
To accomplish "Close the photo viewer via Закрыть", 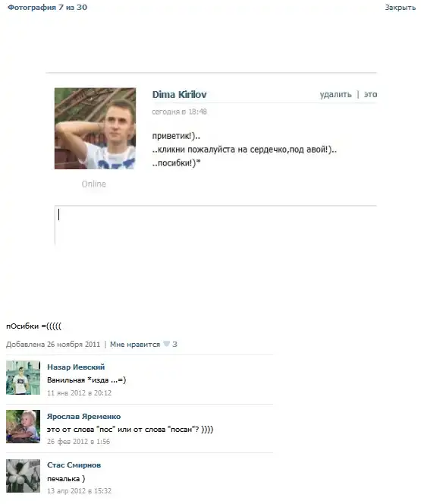I will pos(400,8).
